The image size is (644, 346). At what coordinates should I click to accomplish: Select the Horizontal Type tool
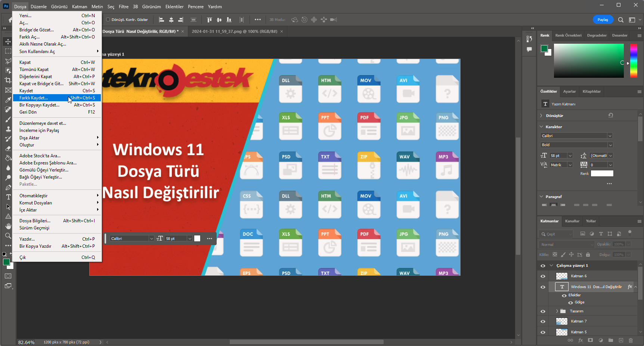(x=8, y=197)
